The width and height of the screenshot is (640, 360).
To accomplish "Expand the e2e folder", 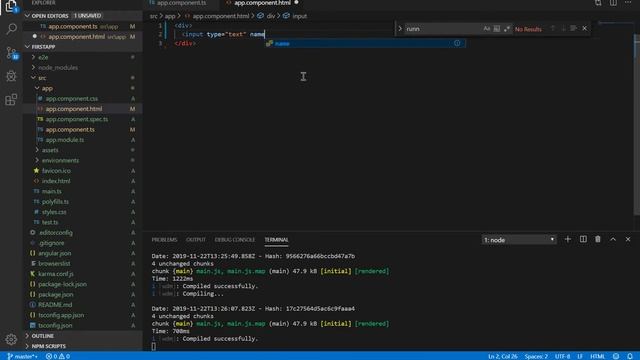I will (43, 58).
